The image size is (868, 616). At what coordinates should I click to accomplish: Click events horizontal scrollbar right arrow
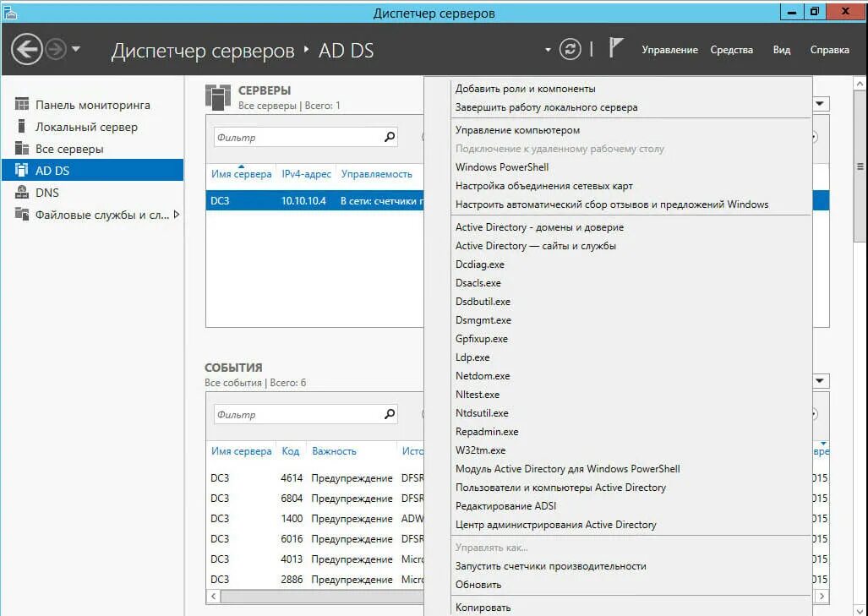click(822, 596)
